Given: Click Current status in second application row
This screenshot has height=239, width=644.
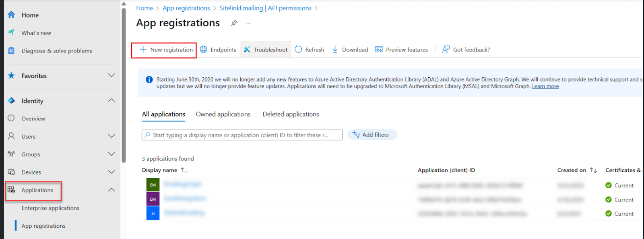Looking at the screenshot, I should (619, 200).
